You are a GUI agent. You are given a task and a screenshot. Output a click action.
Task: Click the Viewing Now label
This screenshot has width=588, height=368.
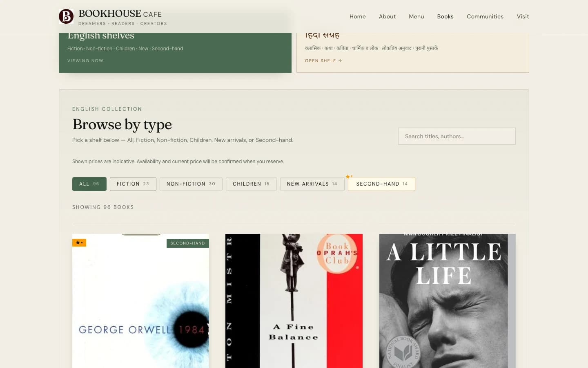coord(85,61)
